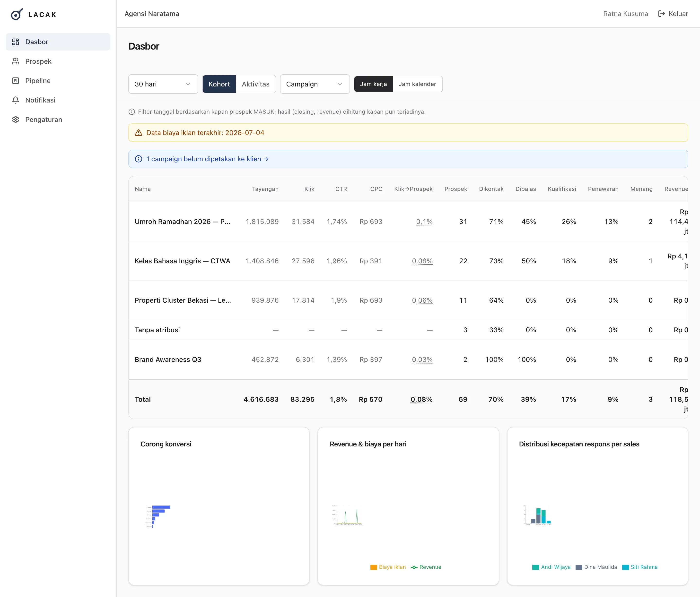Click the Corong konversi funnel chart
This screenshot has height=597, width=700.
tap(158, 517)
